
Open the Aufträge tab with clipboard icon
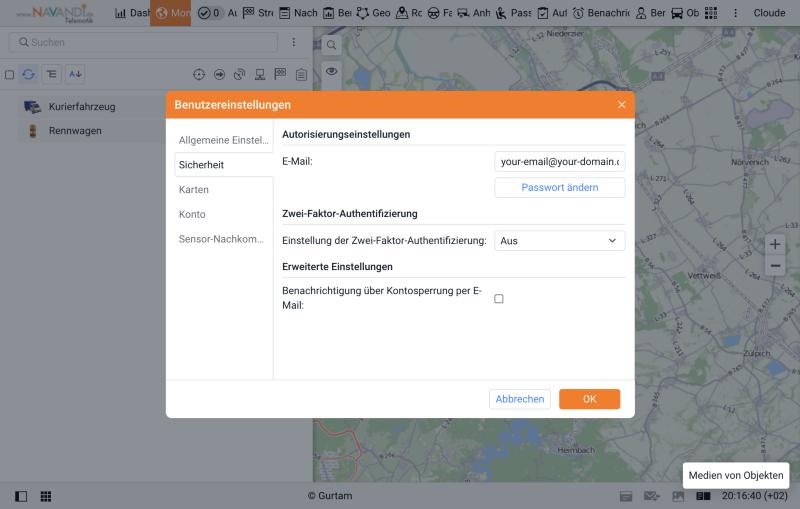pos(553,13)
